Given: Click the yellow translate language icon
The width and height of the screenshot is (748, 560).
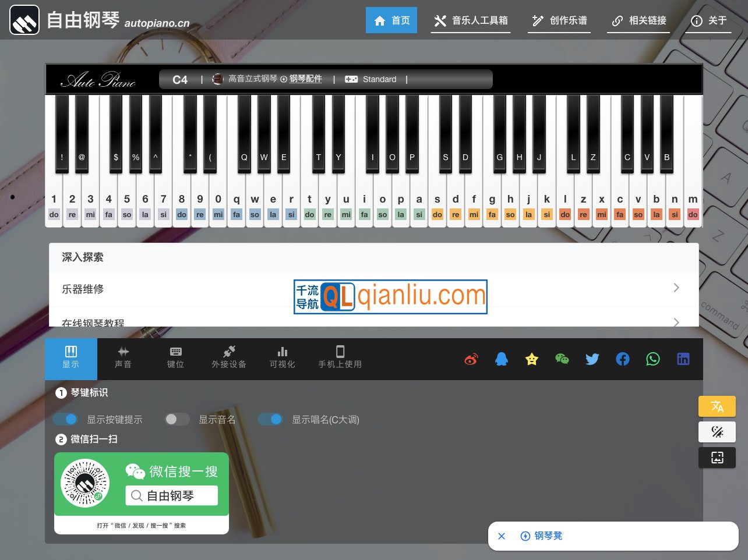Looking at the screenshot, I should coord(717,406).
